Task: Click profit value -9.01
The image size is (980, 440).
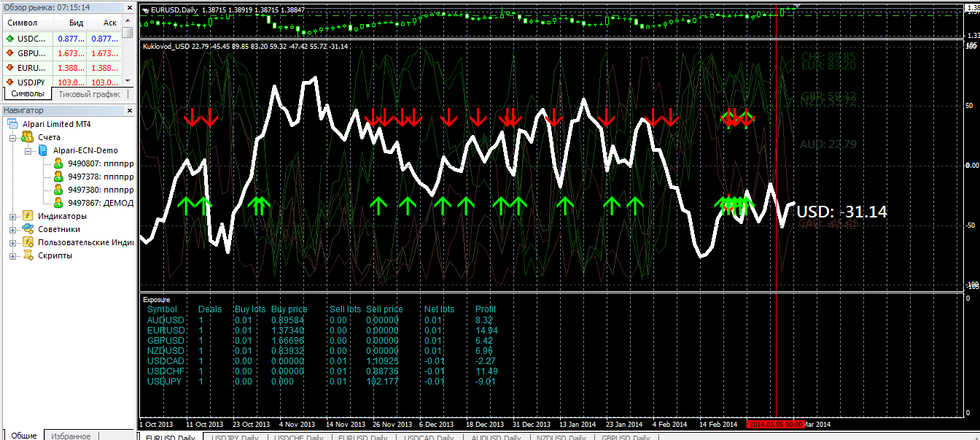Action: click(x=486, y=381)
